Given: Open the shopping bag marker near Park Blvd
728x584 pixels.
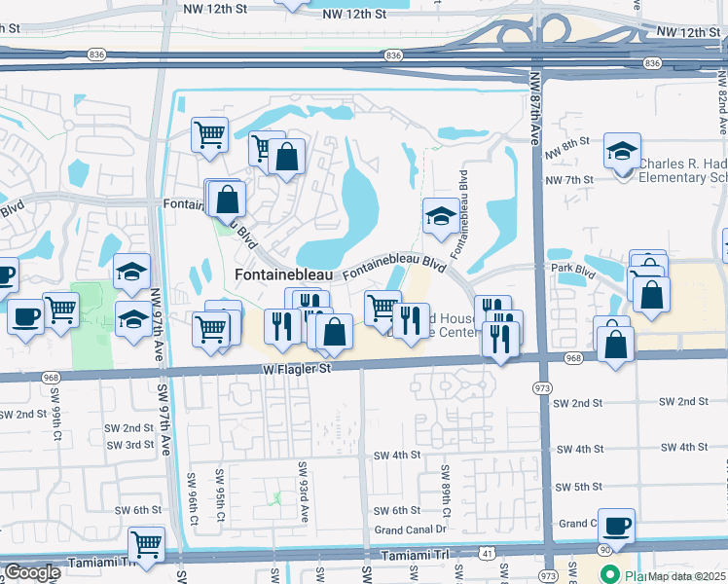Looking at the screenshot, I should tap(651, 293).
